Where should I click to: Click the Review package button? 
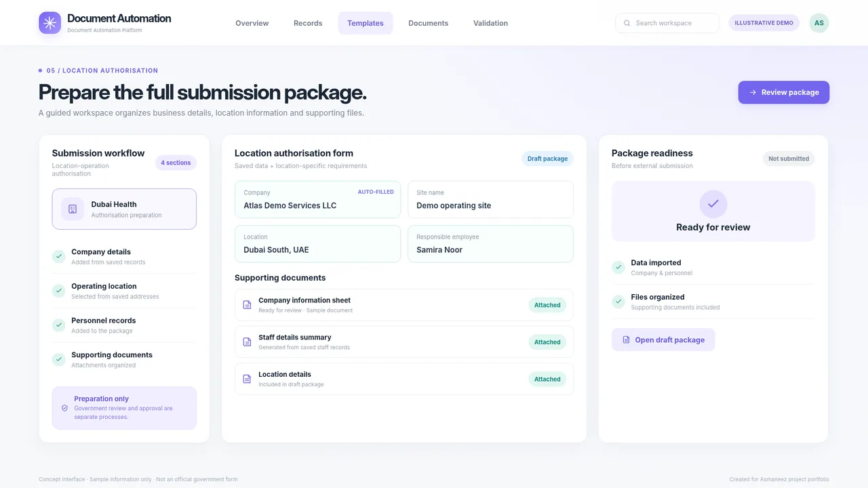pos(784,92)
